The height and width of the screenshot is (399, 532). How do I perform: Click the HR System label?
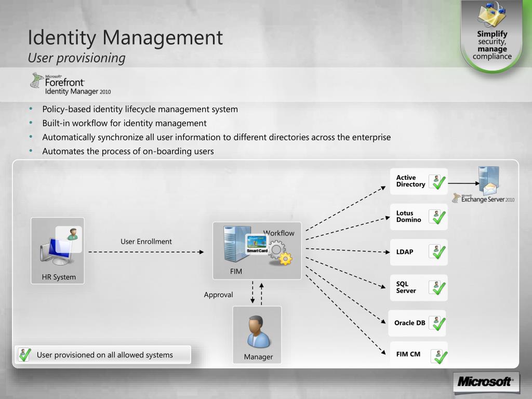tap(59, 277)
